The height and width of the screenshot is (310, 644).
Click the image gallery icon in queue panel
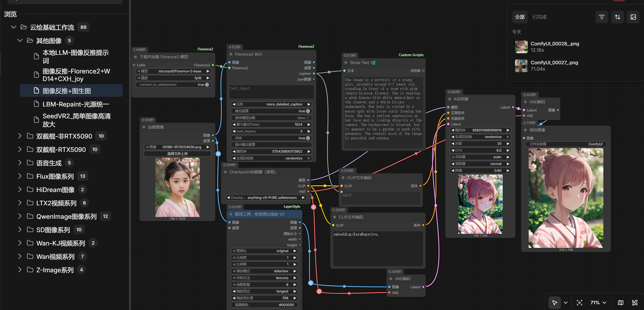pos(633,17)
